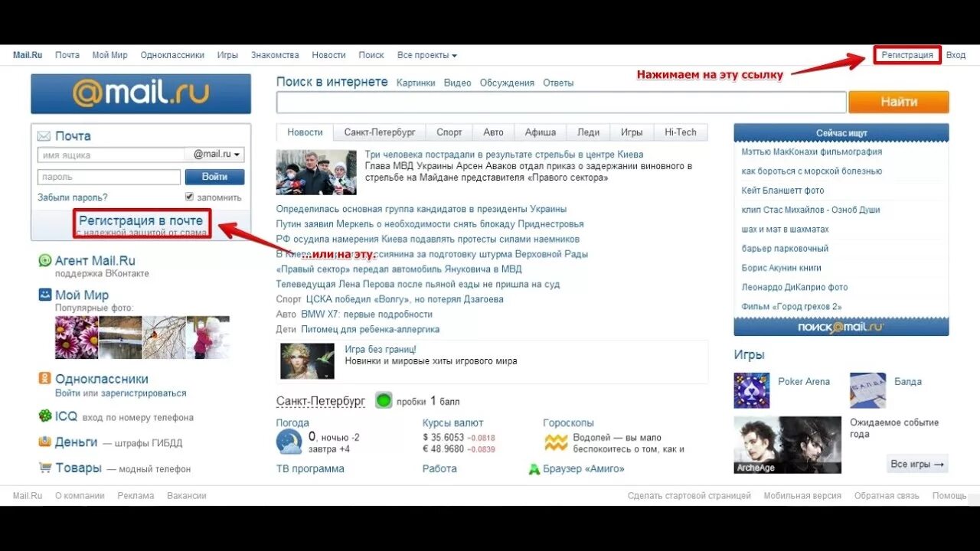Open the Агент Mail.Ru green icon
Viewport: 980px width, 551px height.
coord(45,260)
